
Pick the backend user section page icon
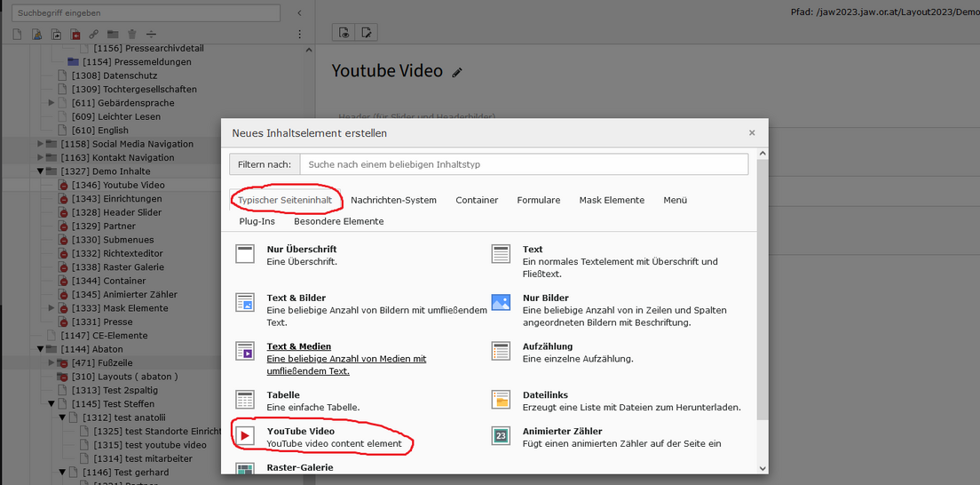37,35
